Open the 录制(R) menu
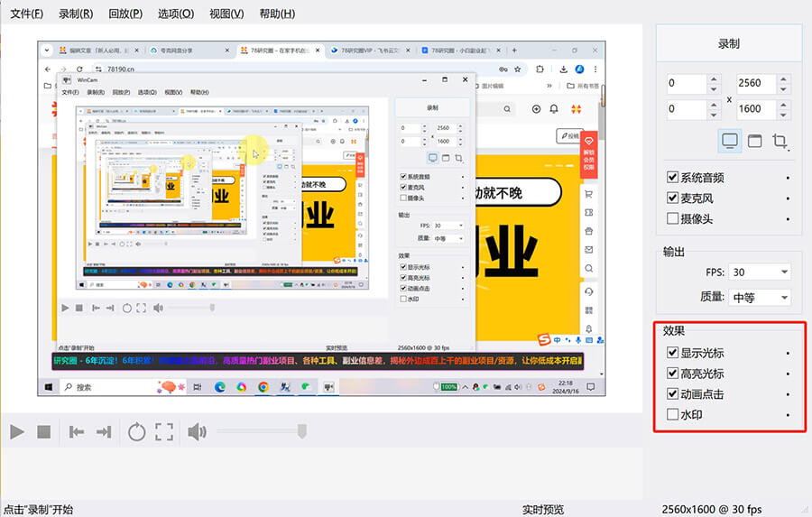This screenshot has width=812, height=517. click(x=76, y=14)
